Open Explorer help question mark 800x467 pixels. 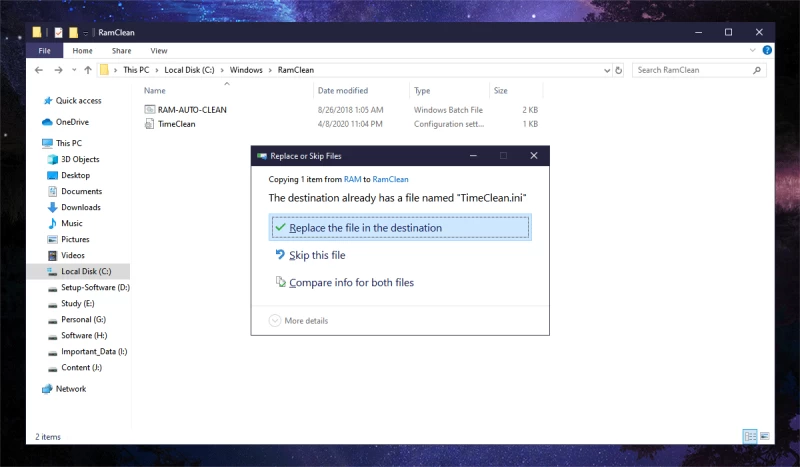(767, 50)
